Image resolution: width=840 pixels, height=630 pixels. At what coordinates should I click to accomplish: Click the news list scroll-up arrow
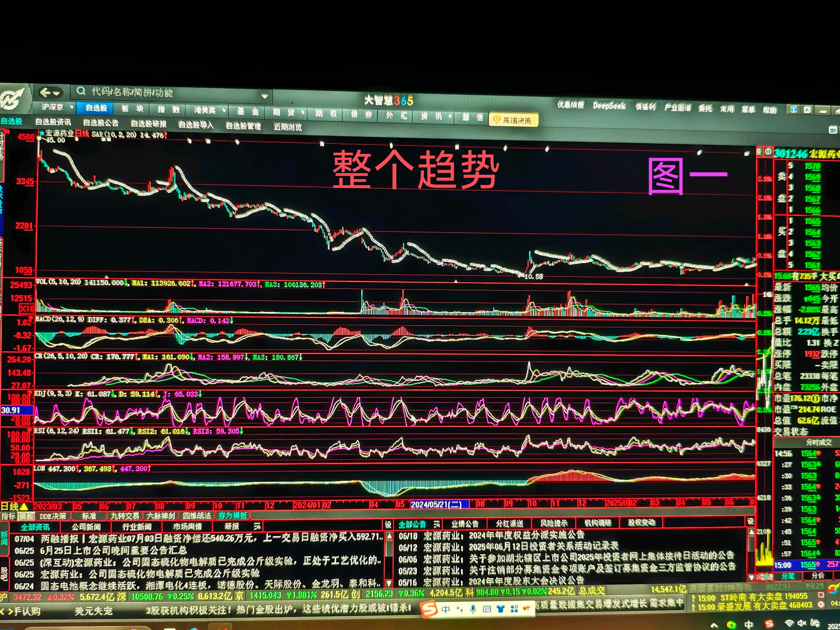(389, 536)
